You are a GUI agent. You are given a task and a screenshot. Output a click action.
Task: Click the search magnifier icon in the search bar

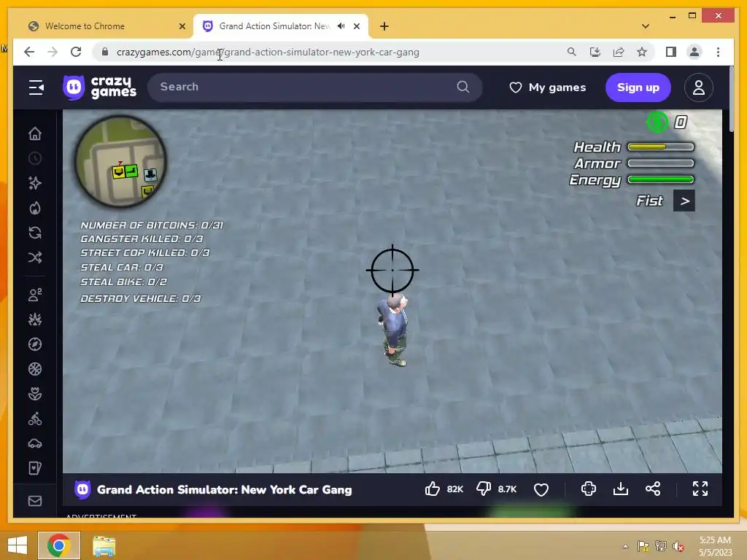pos(463,87)
